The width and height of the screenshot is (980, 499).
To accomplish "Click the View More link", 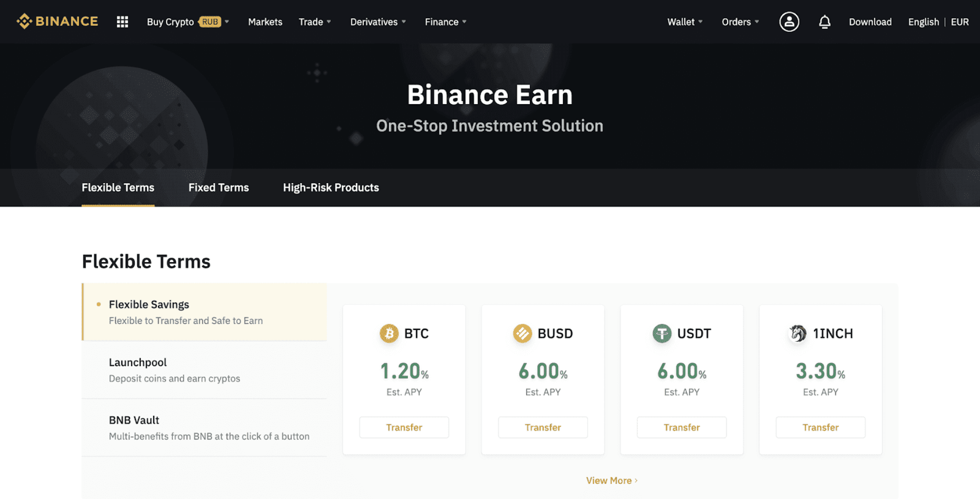I will click(611, 480).
